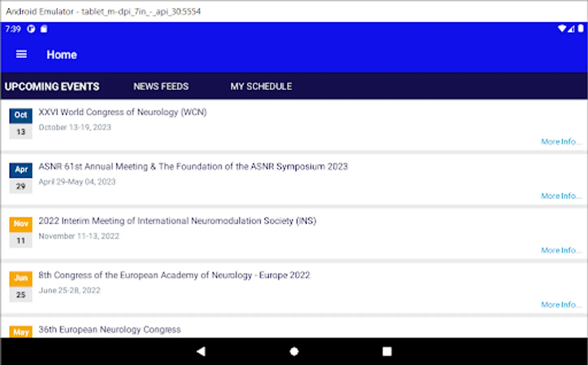View More Info for 8th EAN Congress

pos(560,305)
